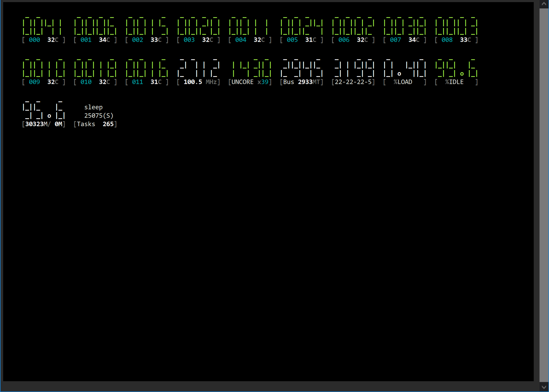Click the 30323M/ 0M memory label
The image size is (549, 392).
(x=44, y=124)
